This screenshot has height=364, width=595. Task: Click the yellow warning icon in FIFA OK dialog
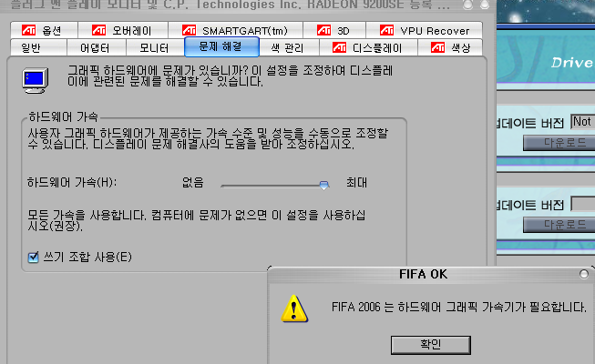pos(294,308)
